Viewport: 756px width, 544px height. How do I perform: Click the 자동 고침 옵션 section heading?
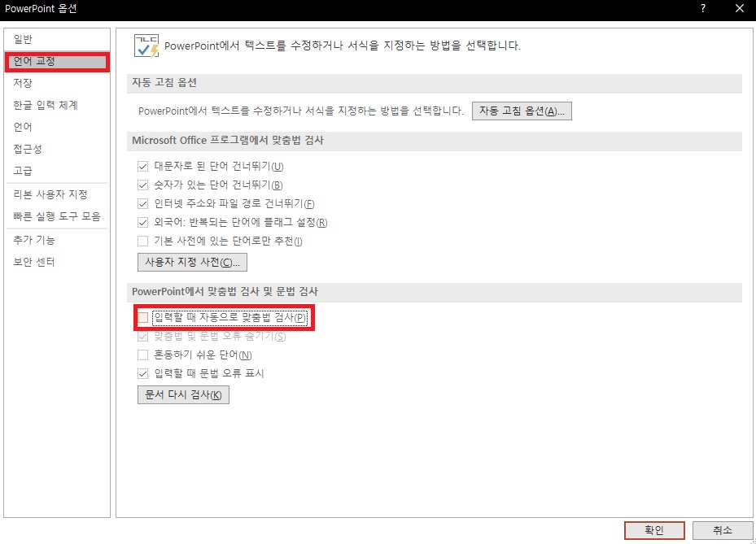(164, 82)
